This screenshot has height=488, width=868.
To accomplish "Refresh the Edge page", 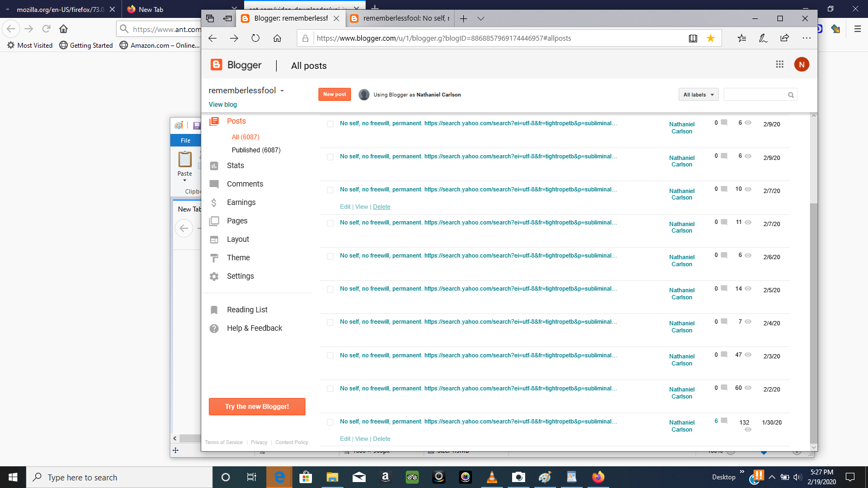I will tap(256, 38).
